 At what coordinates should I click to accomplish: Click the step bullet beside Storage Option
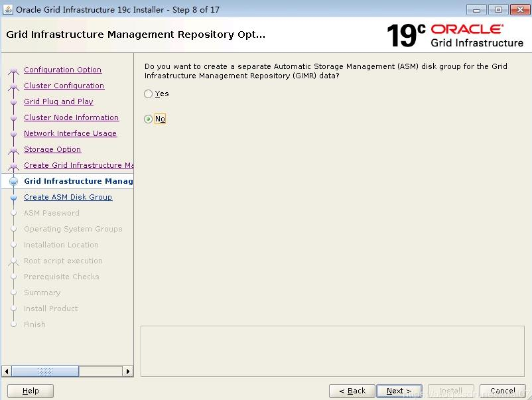[13, 151]
